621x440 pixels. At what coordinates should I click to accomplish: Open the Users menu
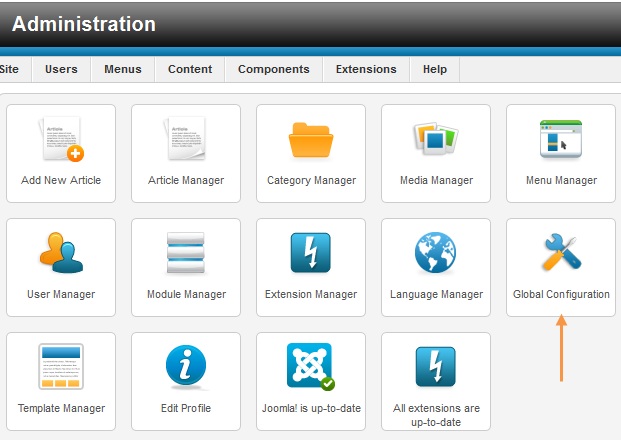62,69
